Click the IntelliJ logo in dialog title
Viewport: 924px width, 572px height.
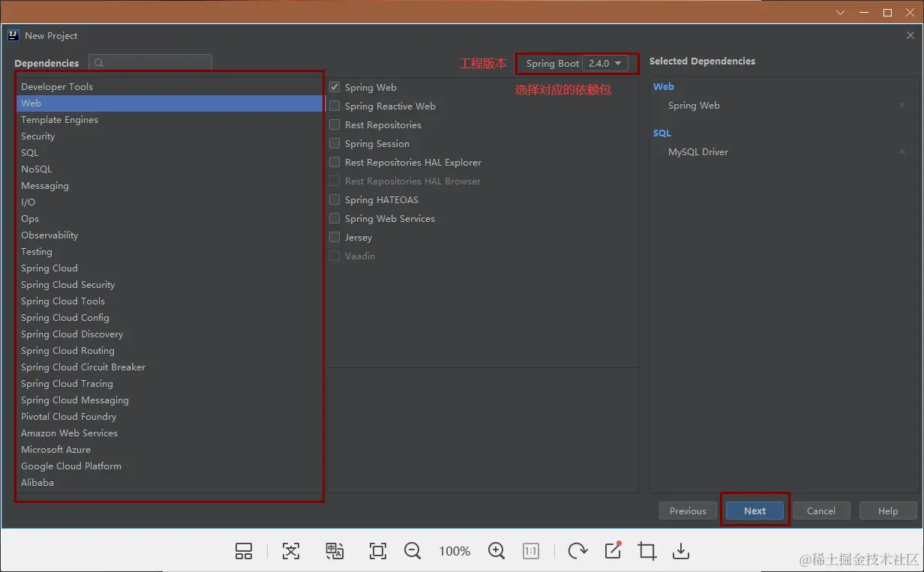13,35
